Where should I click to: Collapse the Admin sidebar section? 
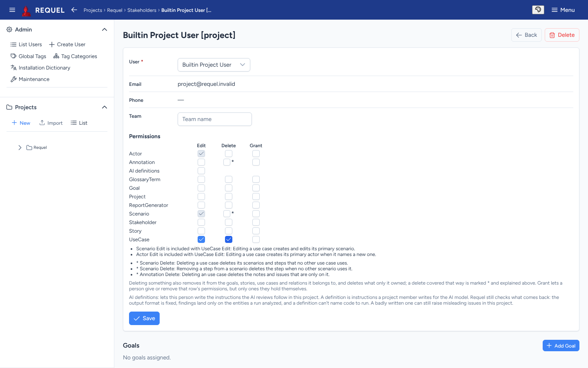pyautogui.click(x=105, y=29)
